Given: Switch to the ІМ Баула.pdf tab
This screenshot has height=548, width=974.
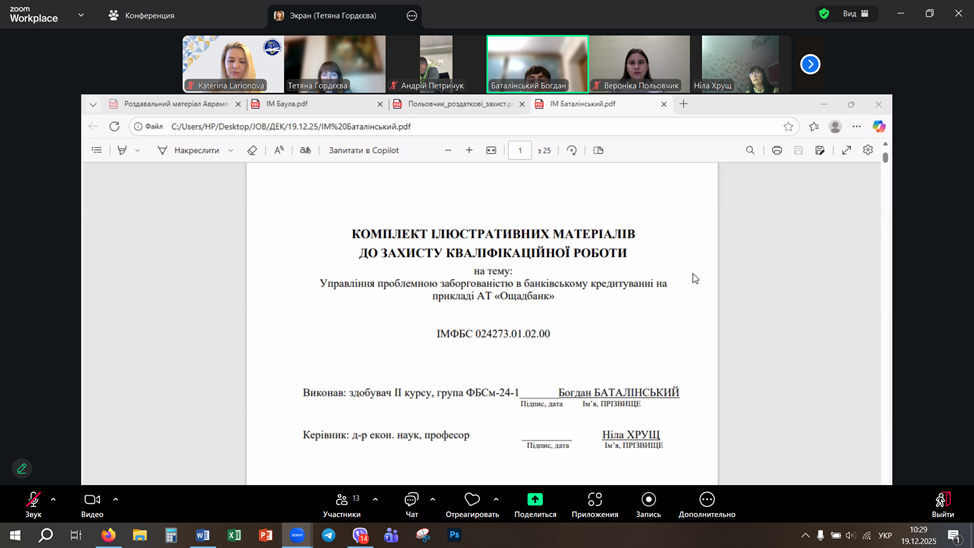Looking at the screenshot, I should (315, 104).
